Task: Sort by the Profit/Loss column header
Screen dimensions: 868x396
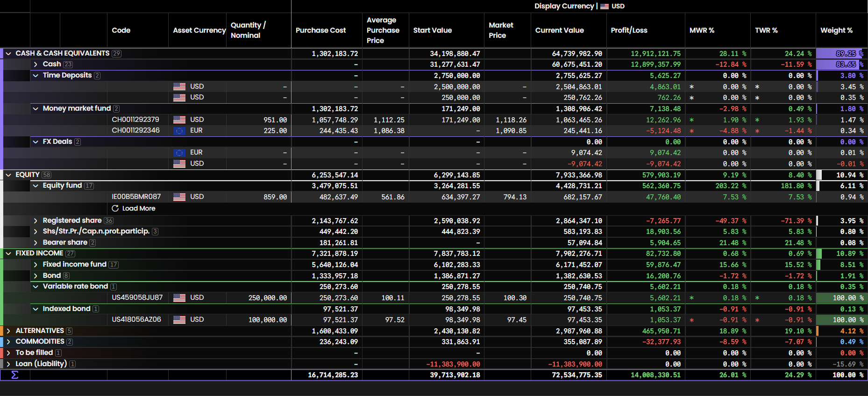Action: coord(629,30)
